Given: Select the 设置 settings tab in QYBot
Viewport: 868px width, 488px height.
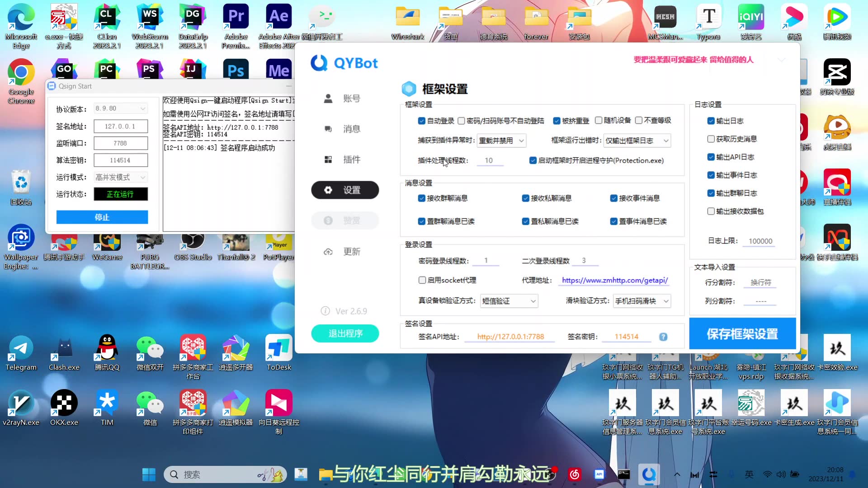Looking at the screenshot, I should coord(345,190).
